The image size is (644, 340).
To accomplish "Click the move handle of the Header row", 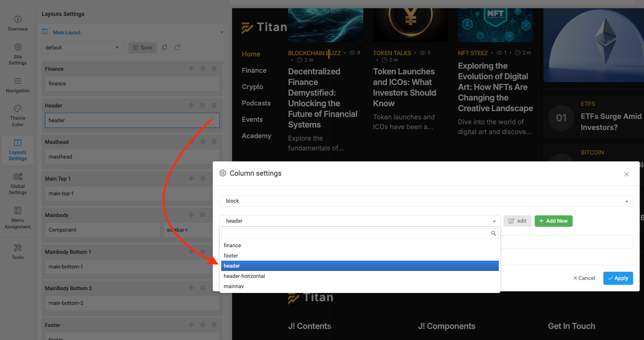I will pyautogui.click(x=191, y=105).
